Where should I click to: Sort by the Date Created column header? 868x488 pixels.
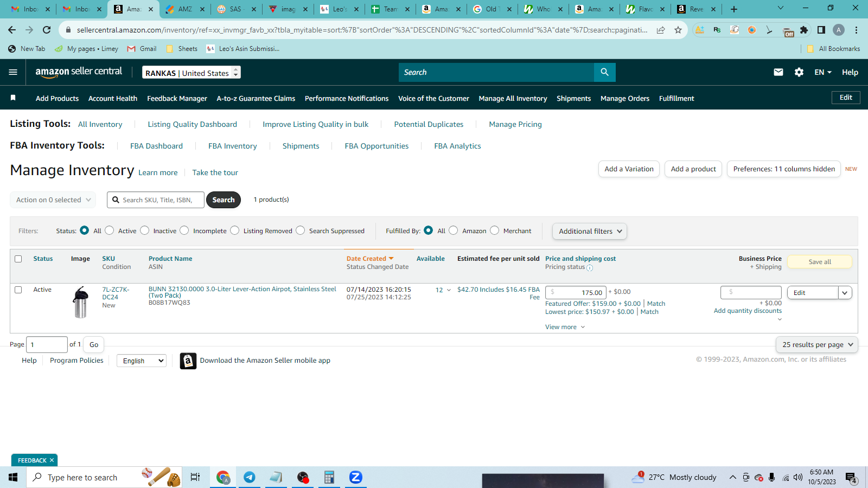click(x=370, y=259)
